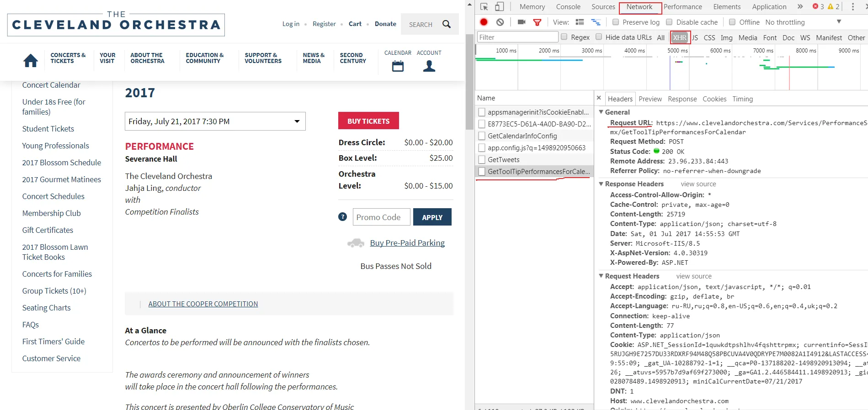Click the search magnifier icon on the website
This screenshot has height=410, width=868.
coord(447,24)
